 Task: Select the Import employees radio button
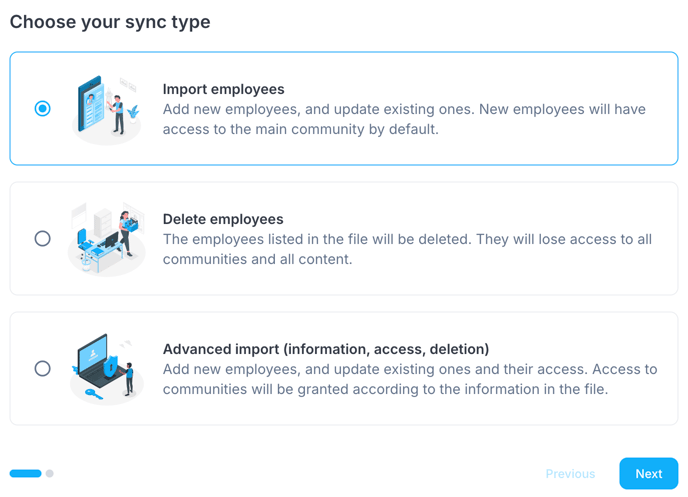pos(42,108)
